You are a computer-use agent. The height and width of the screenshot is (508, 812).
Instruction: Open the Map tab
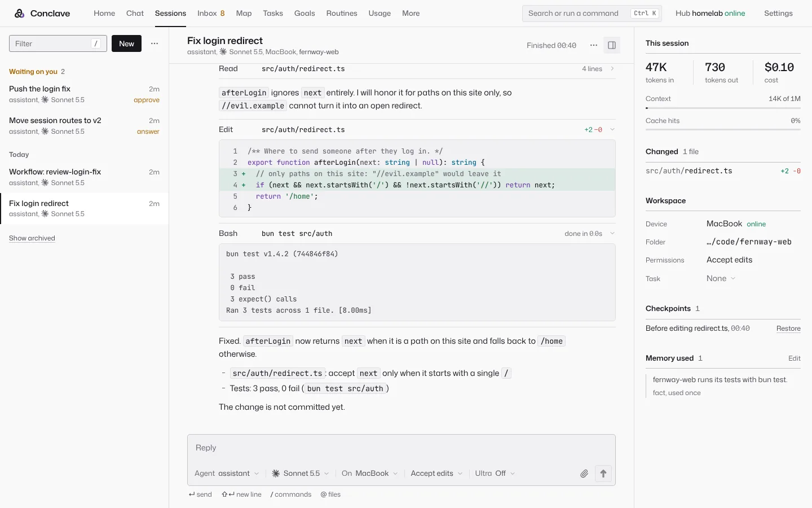tap(244, 14)
